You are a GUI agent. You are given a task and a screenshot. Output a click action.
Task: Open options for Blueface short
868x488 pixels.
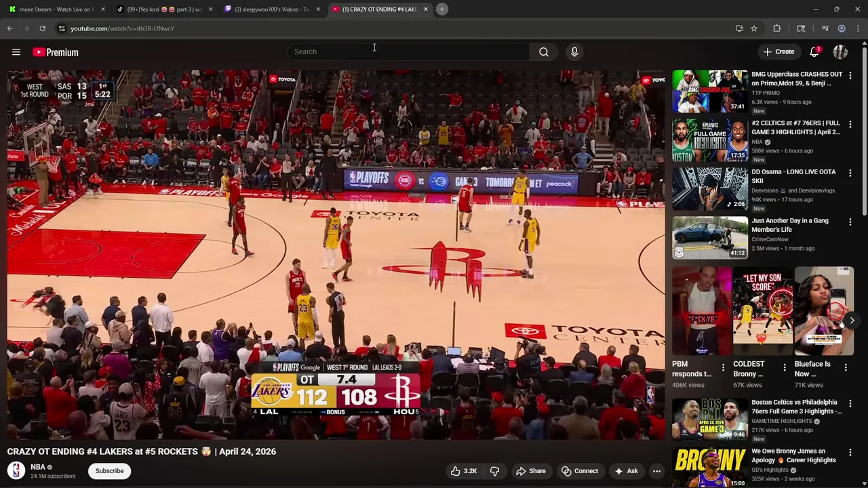pyautogui.click(x=846, y=367)
